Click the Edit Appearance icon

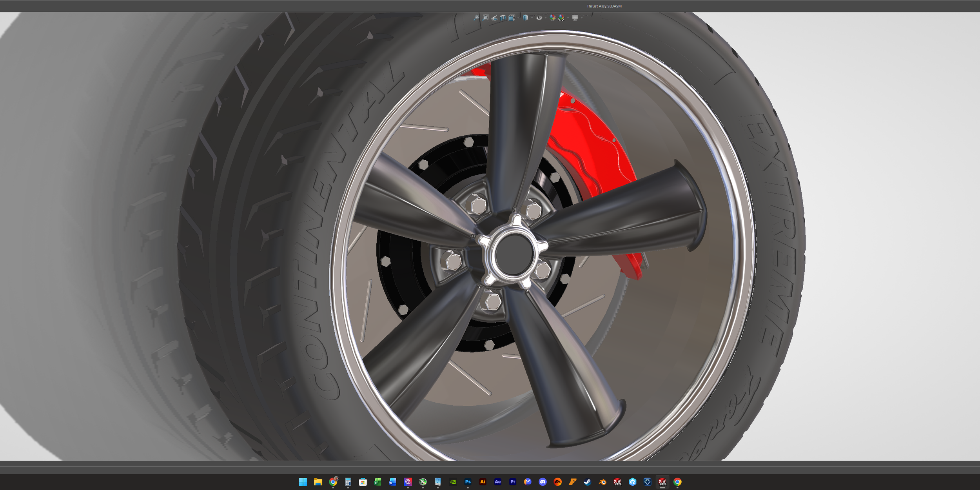(x=552, y=18)
